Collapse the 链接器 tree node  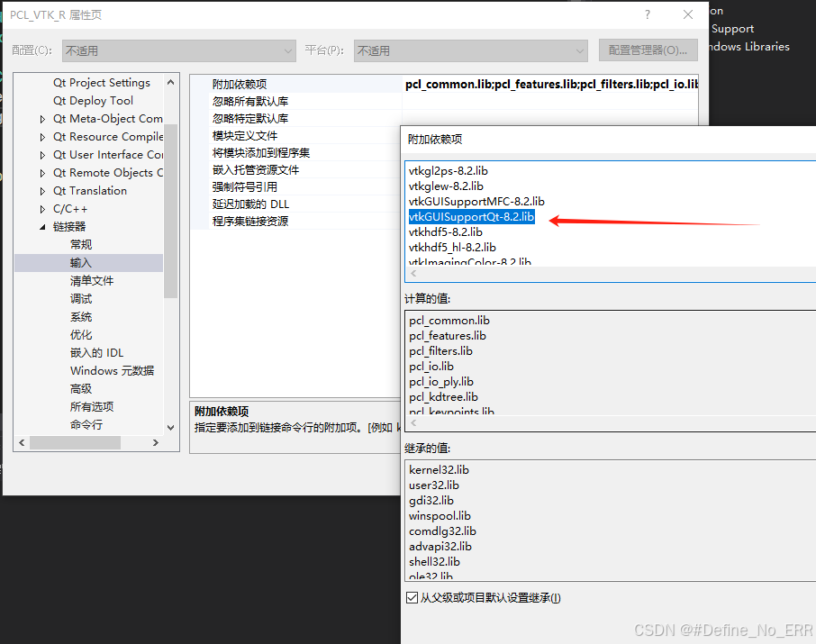[x=42, y=226]
